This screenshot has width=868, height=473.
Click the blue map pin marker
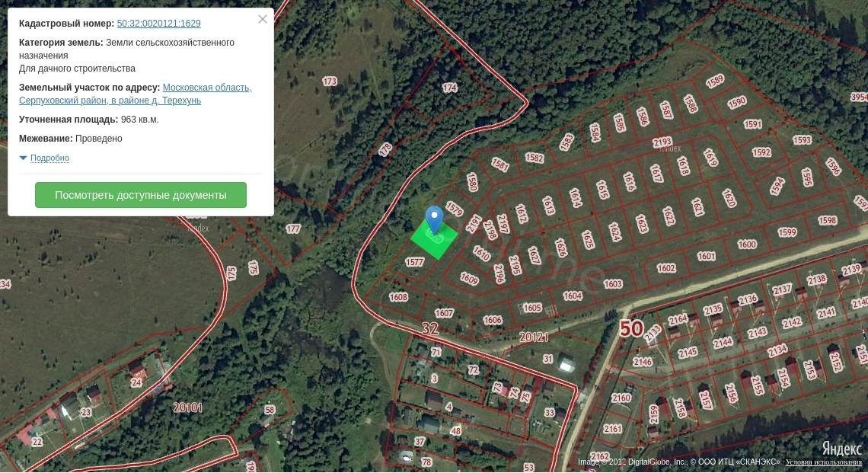click(x=434, y=219)
